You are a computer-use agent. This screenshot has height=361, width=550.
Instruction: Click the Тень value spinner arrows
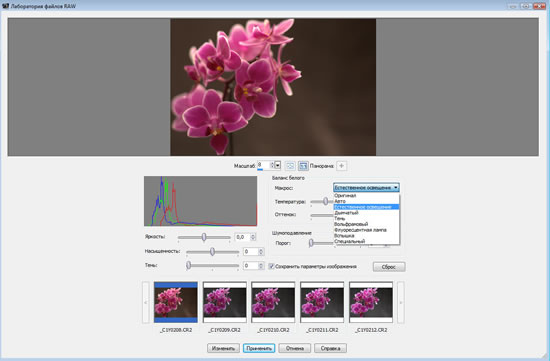tap(261, 266)
